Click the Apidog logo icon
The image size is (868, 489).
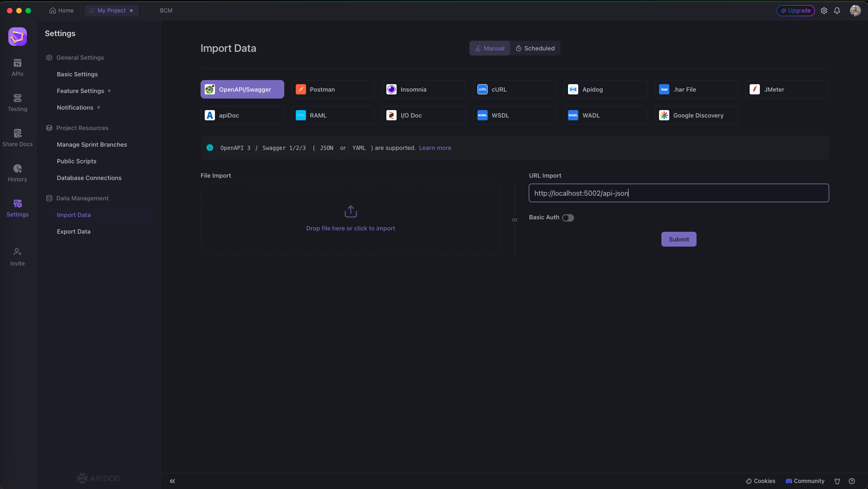18,37
